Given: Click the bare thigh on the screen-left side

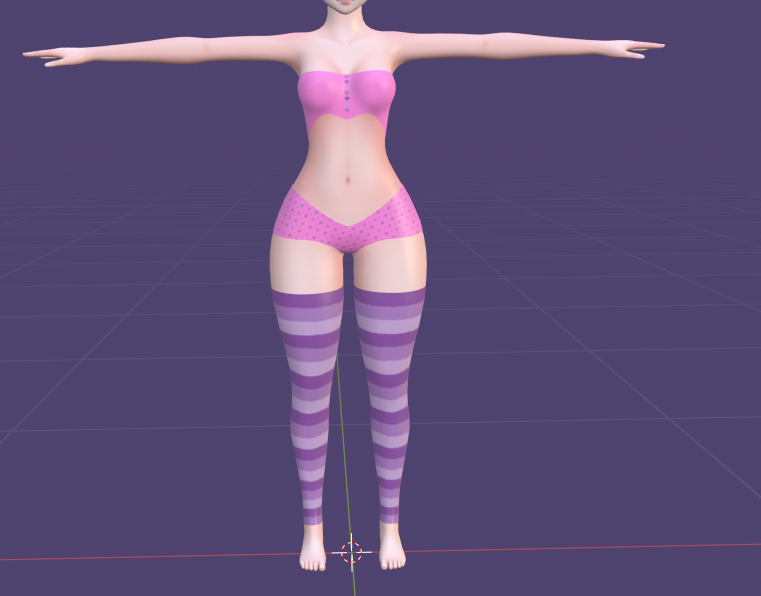Looking at the screenshot, I should point(305,263).
